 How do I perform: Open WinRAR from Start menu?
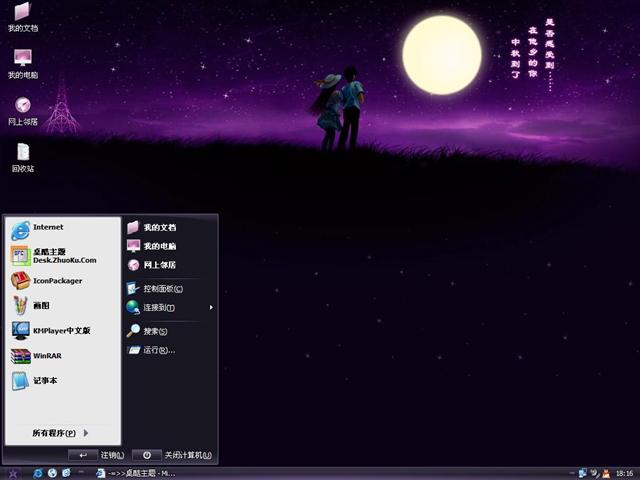(x=63, y=356)
